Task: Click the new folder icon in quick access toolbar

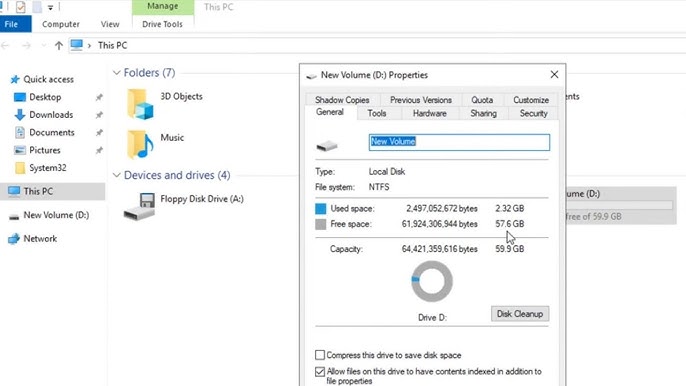Action: [x=37, y=7]
